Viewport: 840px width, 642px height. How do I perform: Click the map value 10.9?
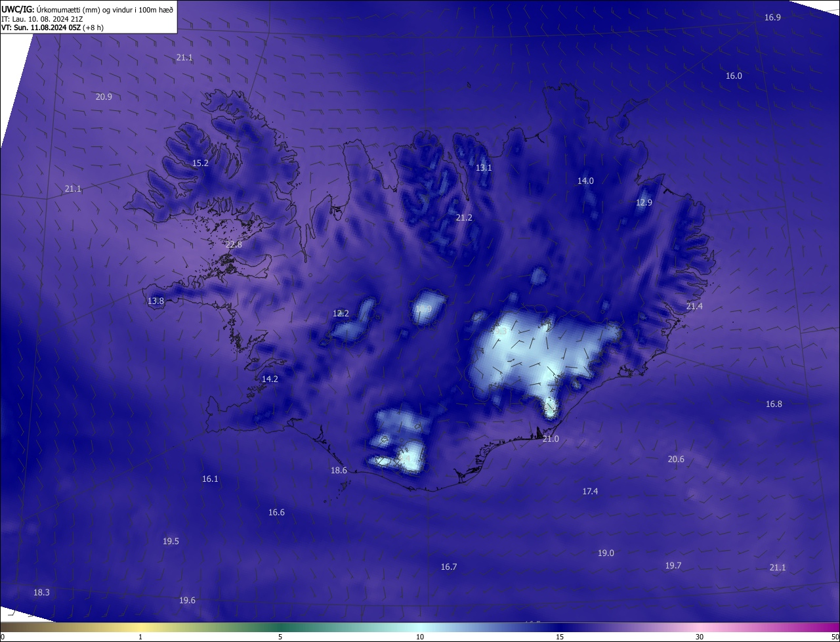(423, 309)
